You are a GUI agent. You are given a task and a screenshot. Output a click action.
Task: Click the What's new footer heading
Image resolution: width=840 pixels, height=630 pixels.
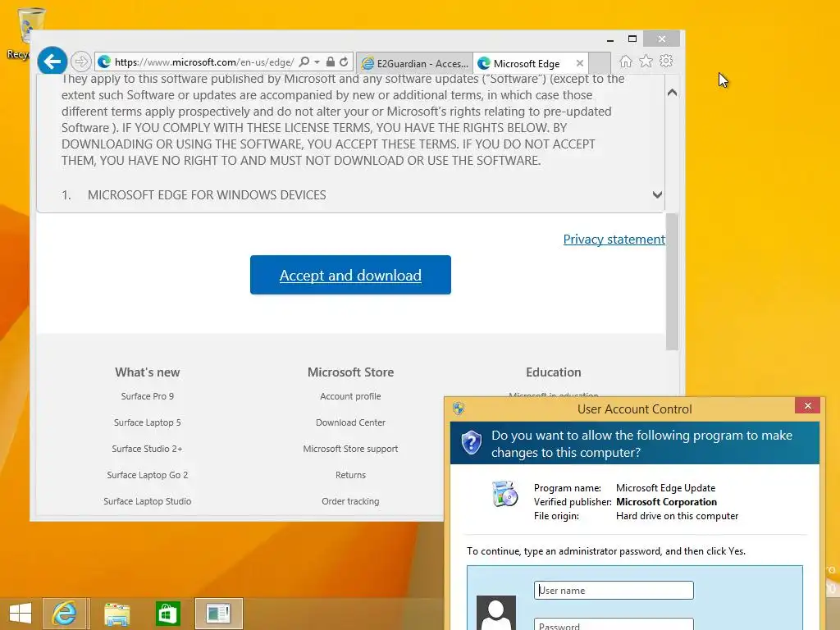coord(148,372)
